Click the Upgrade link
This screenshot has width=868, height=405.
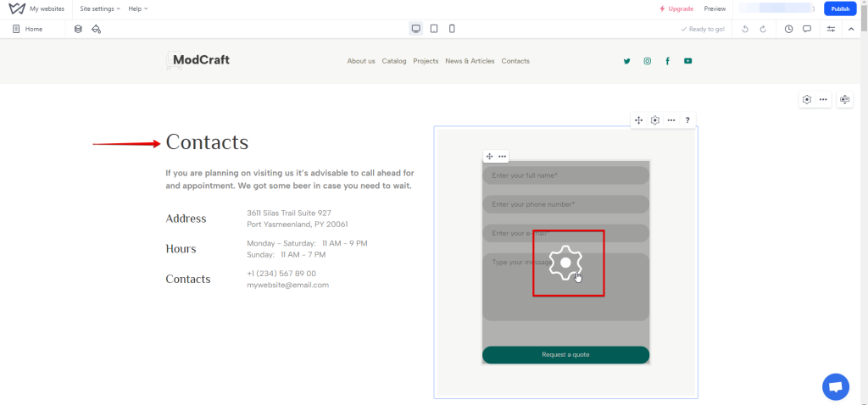tap(676, 8)
